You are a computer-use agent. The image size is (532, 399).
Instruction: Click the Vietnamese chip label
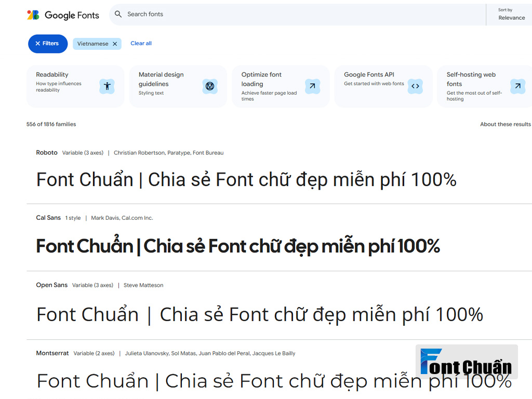[92, 44]
